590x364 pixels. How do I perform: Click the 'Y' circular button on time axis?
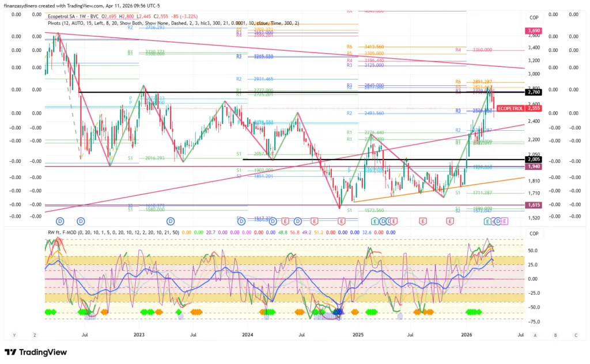(14, 335)
